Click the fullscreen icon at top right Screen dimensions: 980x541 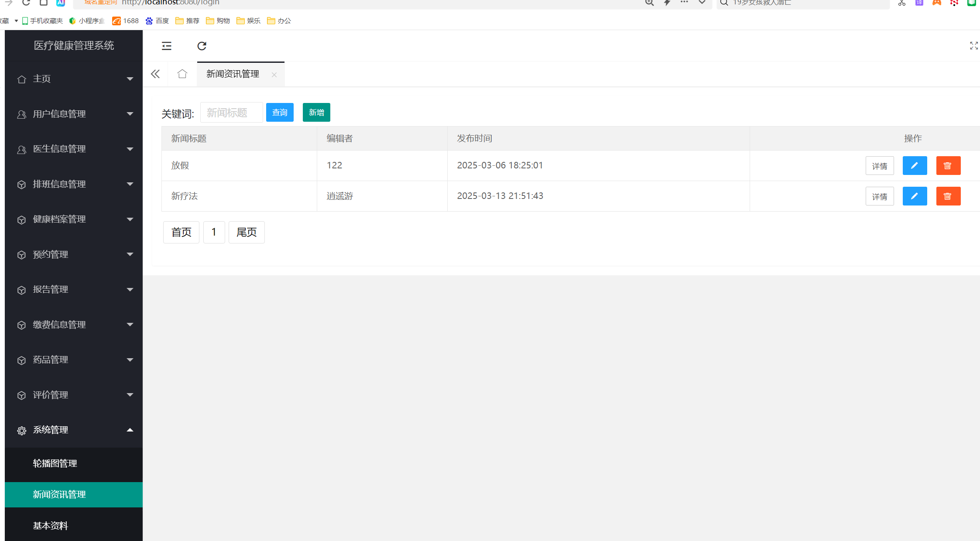(973, 46)
